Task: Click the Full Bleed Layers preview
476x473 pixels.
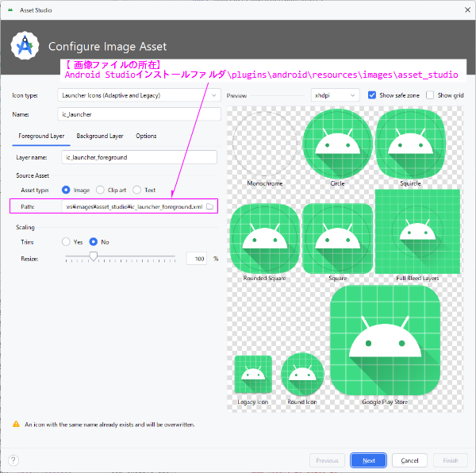Action: (x=417, y=231)
